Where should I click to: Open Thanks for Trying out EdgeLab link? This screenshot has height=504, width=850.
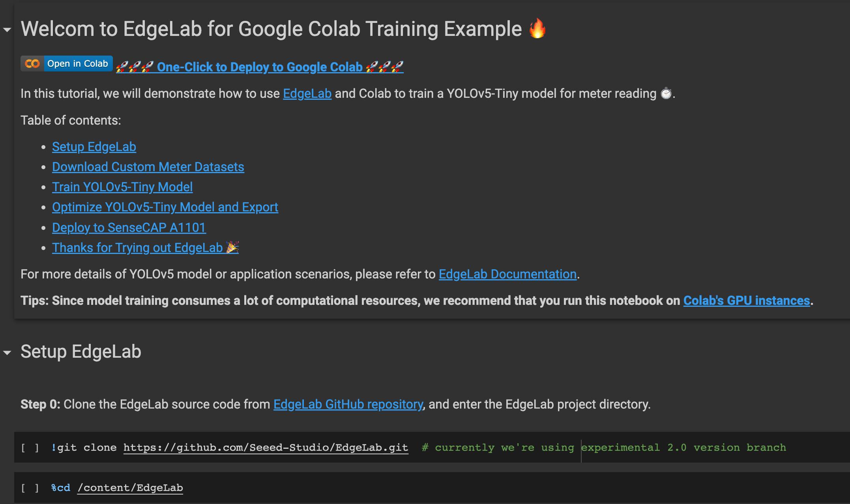[145, 248]
